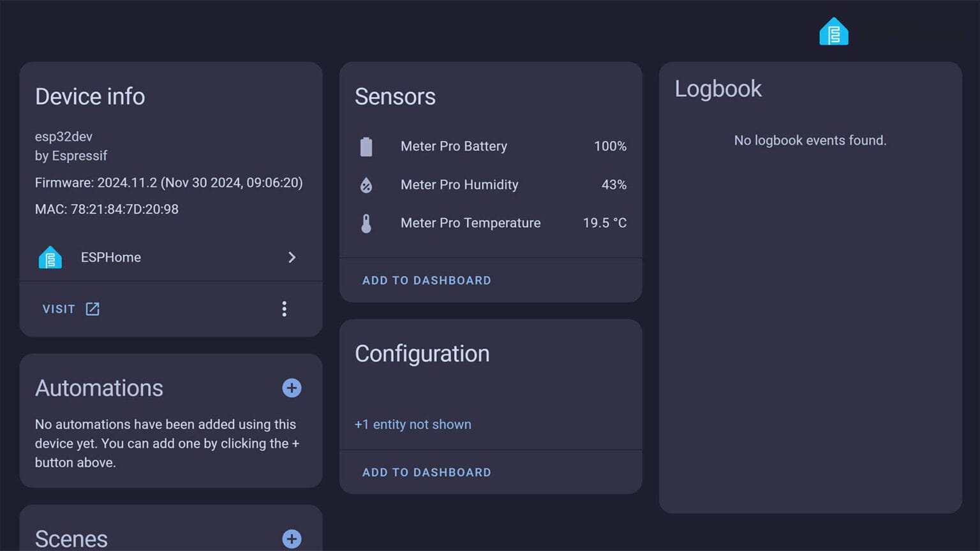980x551 pixels.
Task: Click the Meter Pro Humidity droplet icon
Action: 366,185
